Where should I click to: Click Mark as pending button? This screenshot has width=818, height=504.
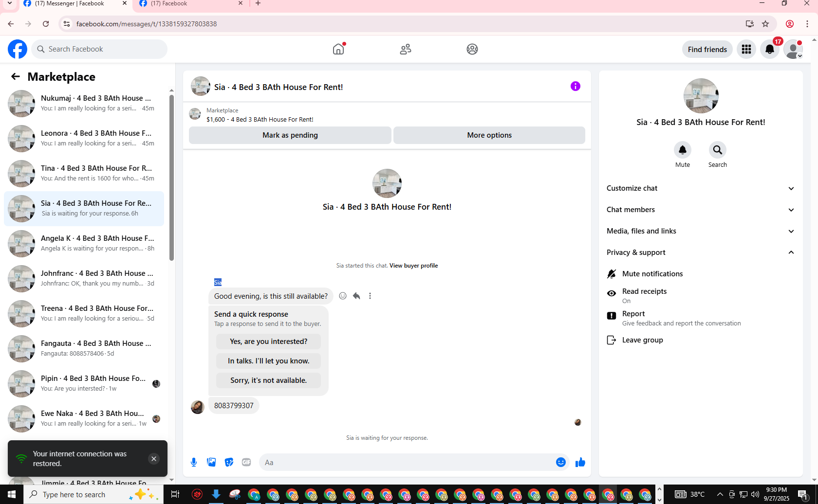(x=290, y=135)
